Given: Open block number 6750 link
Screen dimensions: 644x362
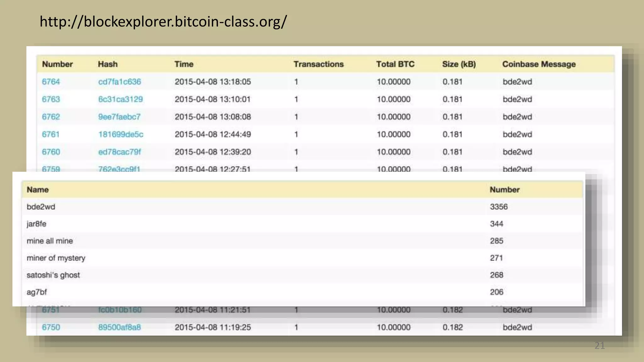Looking at the screenshot, I should pyautogui.click(x=51, y=327).
